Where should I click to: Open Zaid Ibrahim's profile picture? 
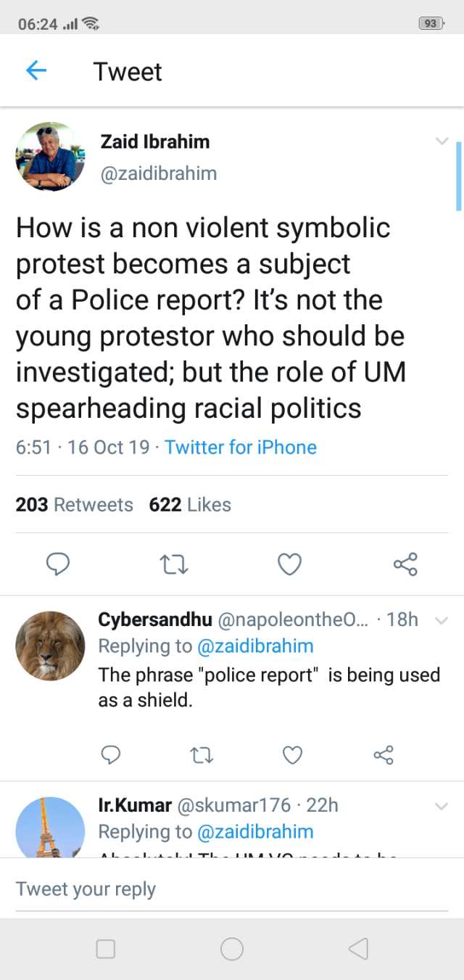pyautogui.click(x=51, y=157)
